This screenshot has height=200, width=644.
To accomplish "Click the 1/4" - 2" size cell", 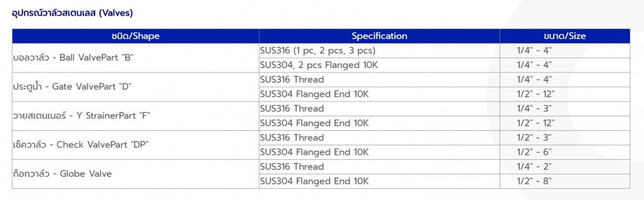I will [x=565, y=167].
